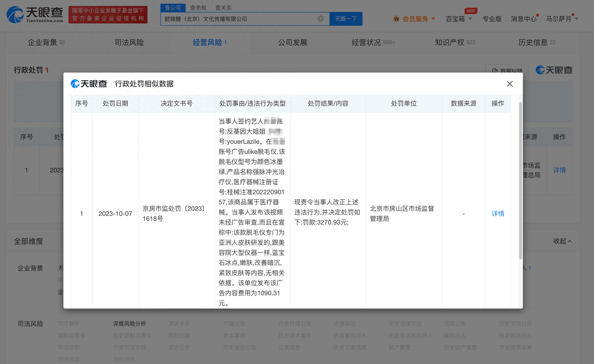Click 历史限制消费令 link

coord(132,335)
